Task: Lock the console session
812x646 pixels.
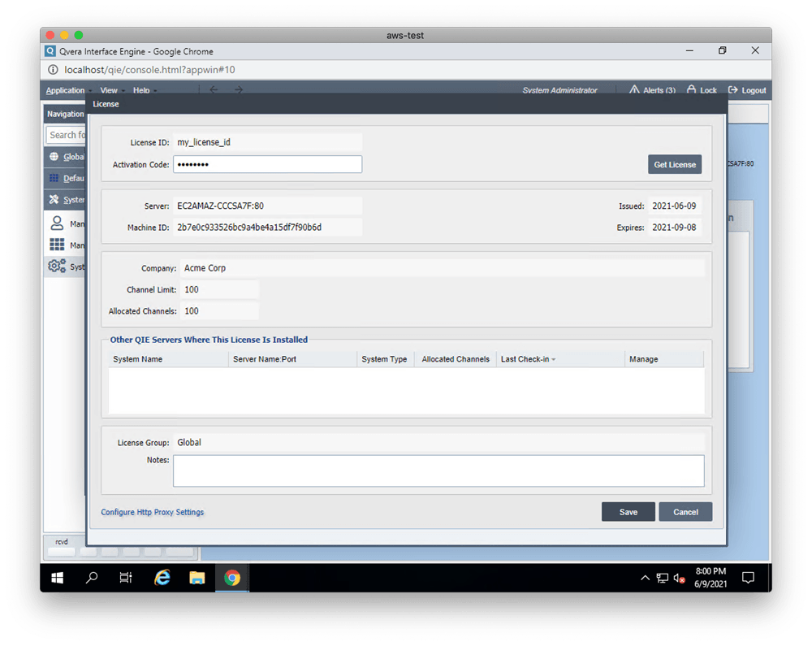Action: [x=702, y=90]
